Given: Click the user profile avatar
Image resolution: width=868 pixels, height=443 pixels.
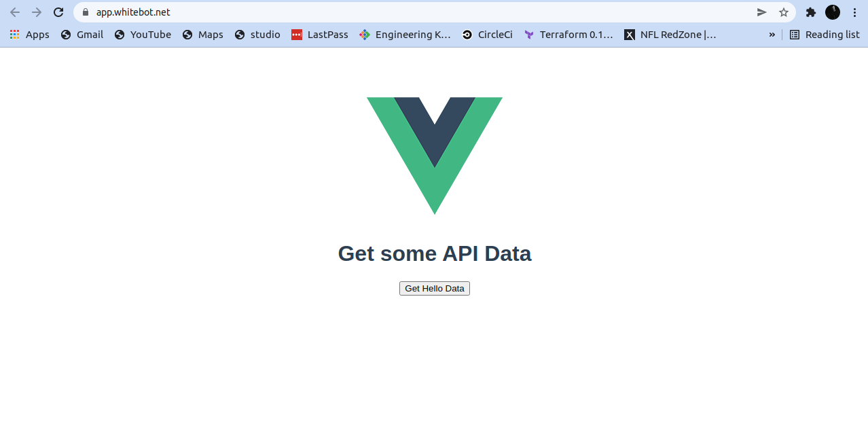Looking at the screenshot, I should tap(833, 12).
